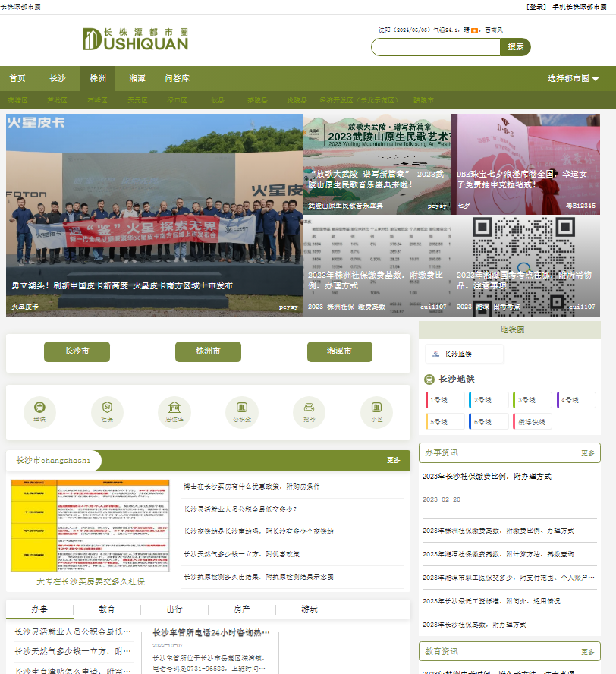Switch to the 游玩 tab

pos(310,609)
